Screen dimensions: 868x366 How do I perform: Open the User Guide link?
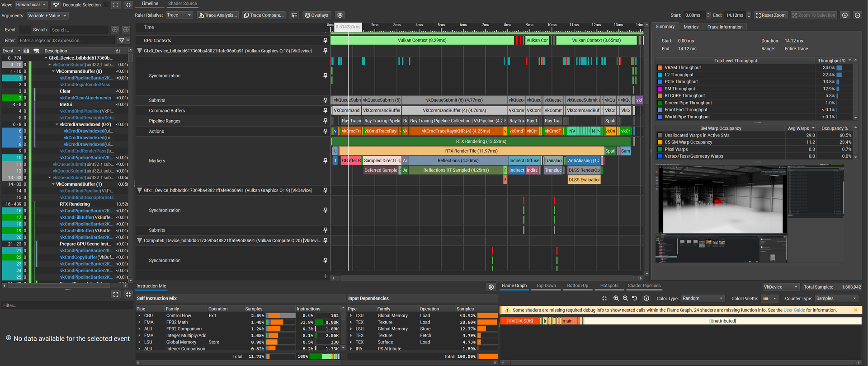pyautogui.click(x=794, y=310)
